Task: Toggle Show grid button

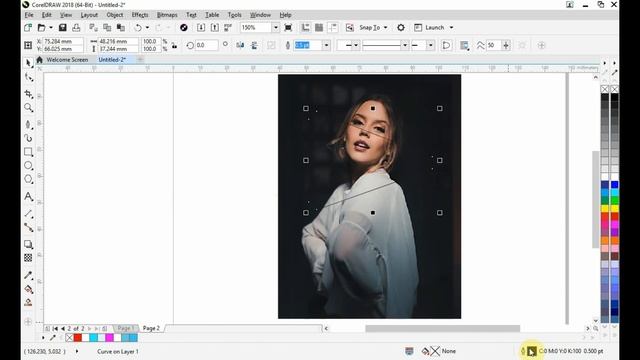Action: pos(319,27)
